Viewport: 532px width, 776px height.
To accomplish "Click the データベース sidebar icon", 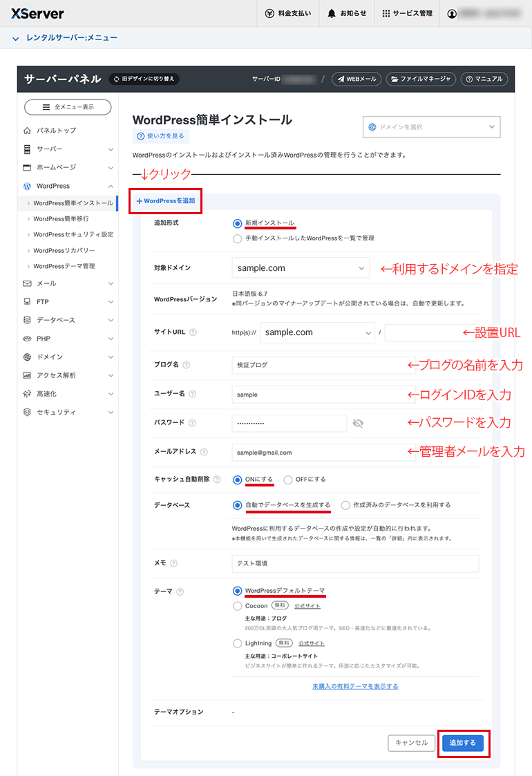I will point(27,320).
